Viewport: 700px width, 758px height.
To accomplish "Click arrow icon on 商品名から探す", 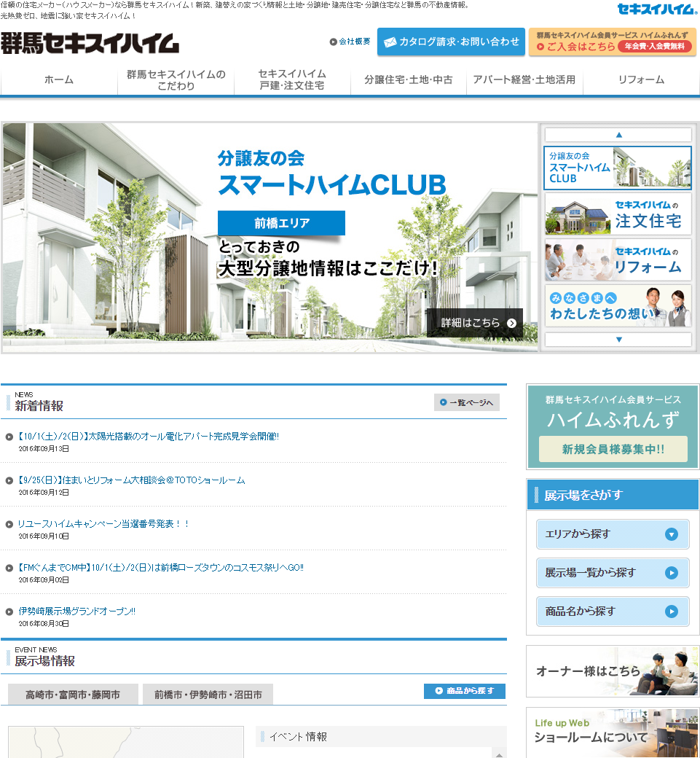I will pos(672,612).
